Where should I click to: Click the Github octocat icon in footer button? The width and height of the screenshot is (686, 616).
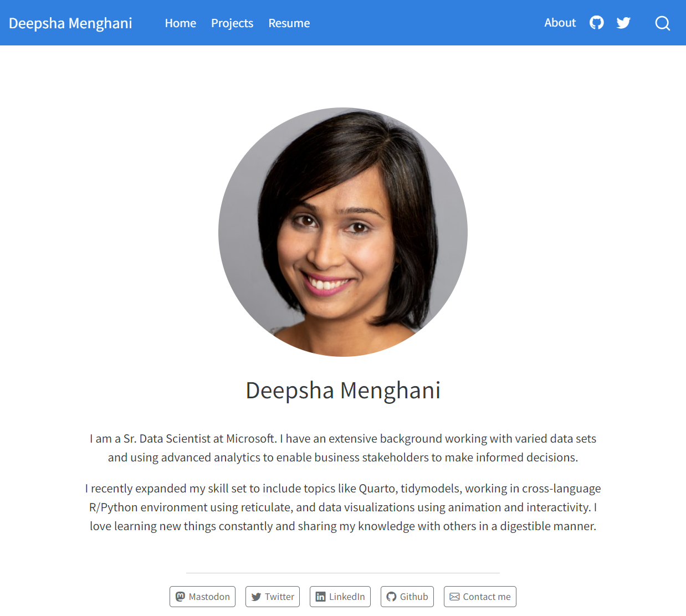391,597
